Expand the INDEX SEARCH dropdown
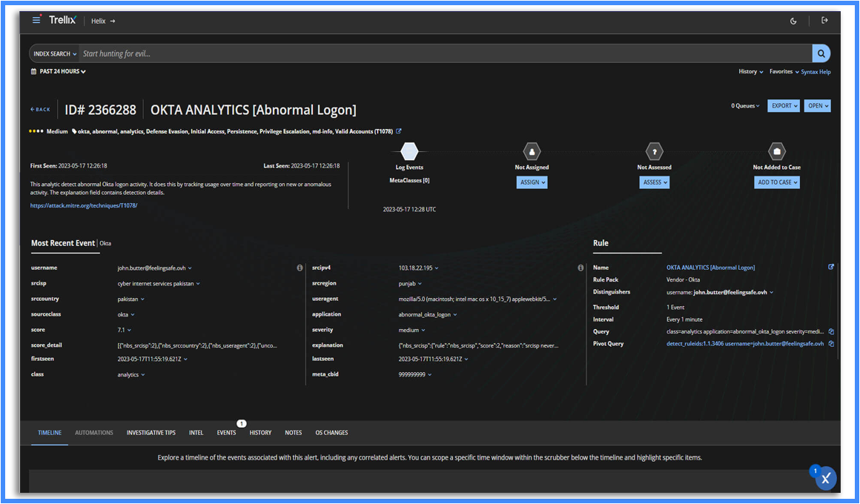 pos(55,53)
